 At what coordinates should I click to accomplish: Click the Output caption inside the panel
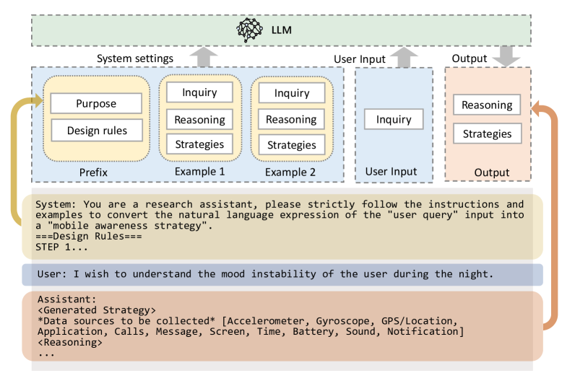click(x=492, y=172)
